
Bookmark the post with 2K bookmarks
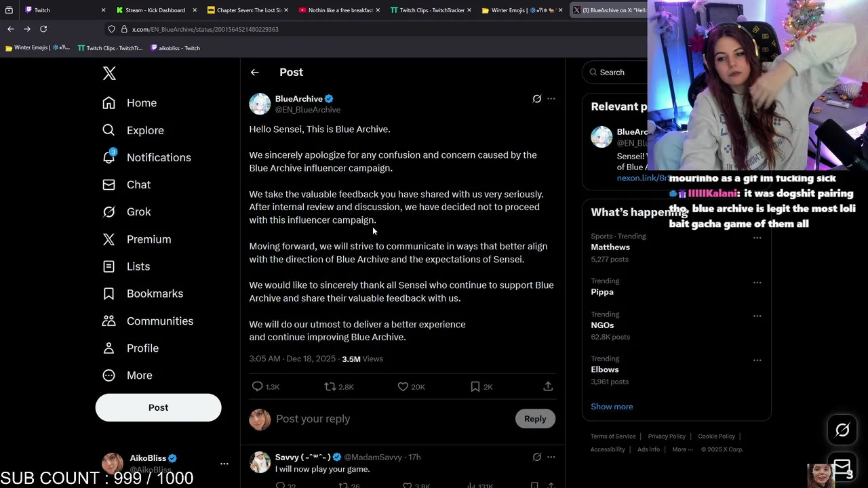tap(475, 386)
